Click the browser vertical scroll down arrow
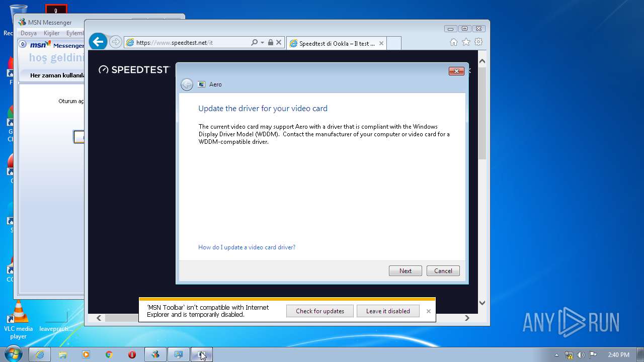Image resolution: width=644 pixels, height=362 pixels. tap(482, 303)
